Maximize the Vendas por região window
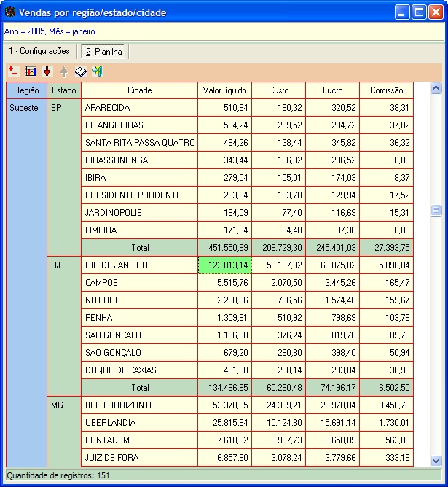 [x=419, y=12]
